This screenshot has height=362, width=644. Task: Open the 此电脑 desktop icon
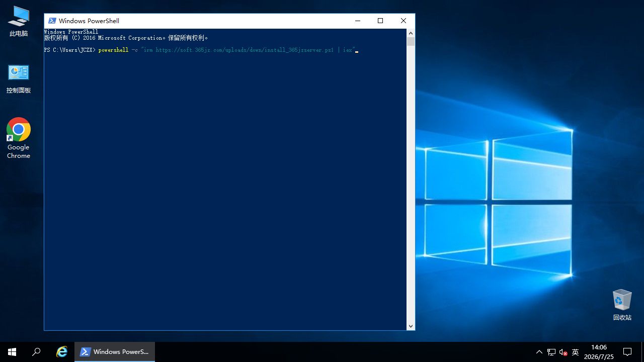click(19, 21)
